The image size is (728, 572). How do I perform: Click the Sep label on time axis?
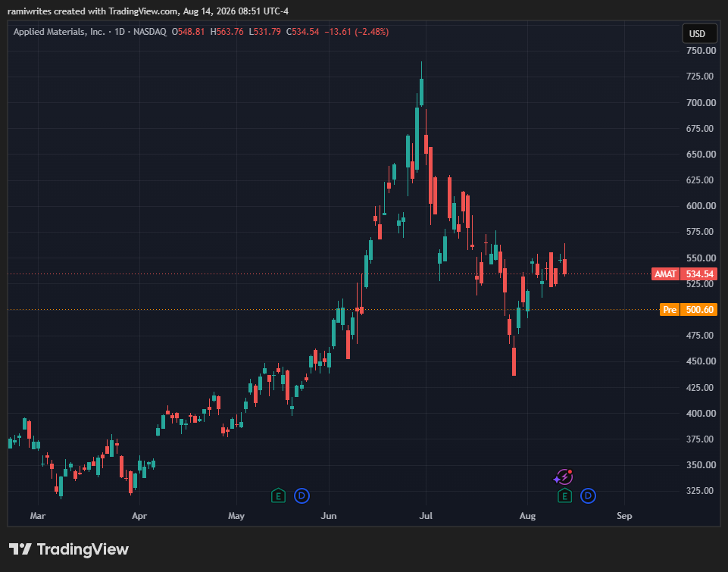click(624, 516)
